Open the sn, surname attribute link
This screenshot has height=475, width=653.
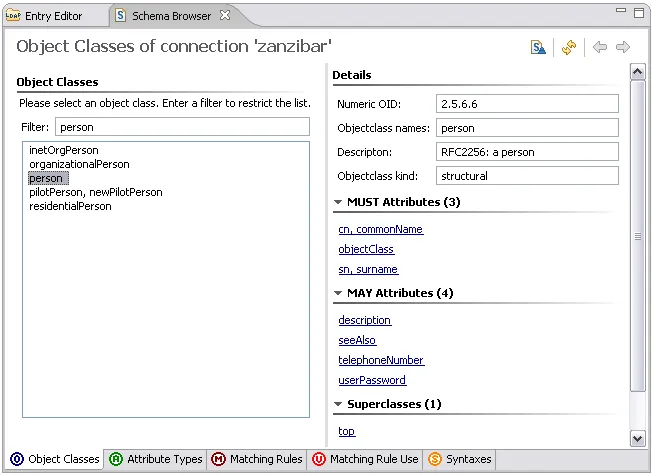click(368, 269)
